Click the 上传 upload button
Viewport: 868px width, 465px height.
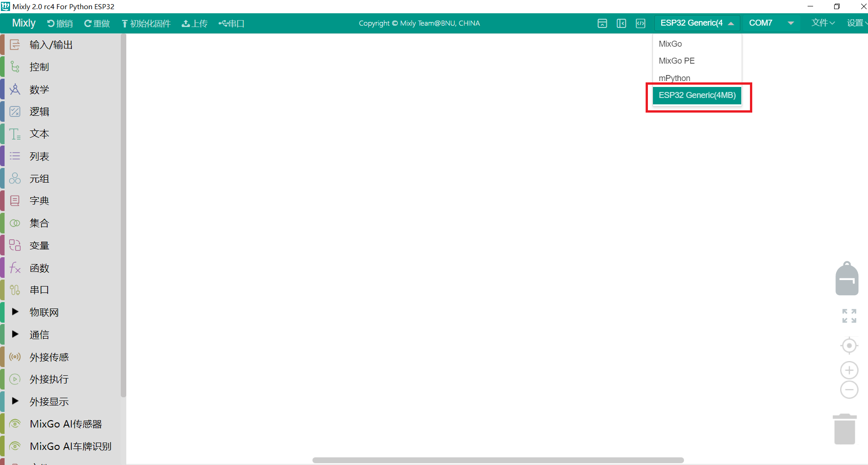194,23
